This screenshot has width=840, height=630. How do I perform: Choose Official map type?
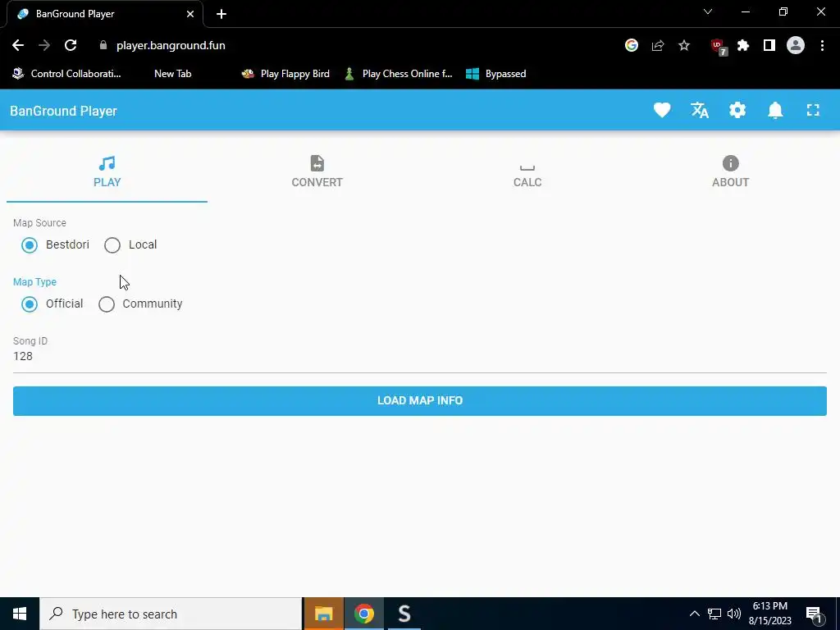click(x=30, y=304)
